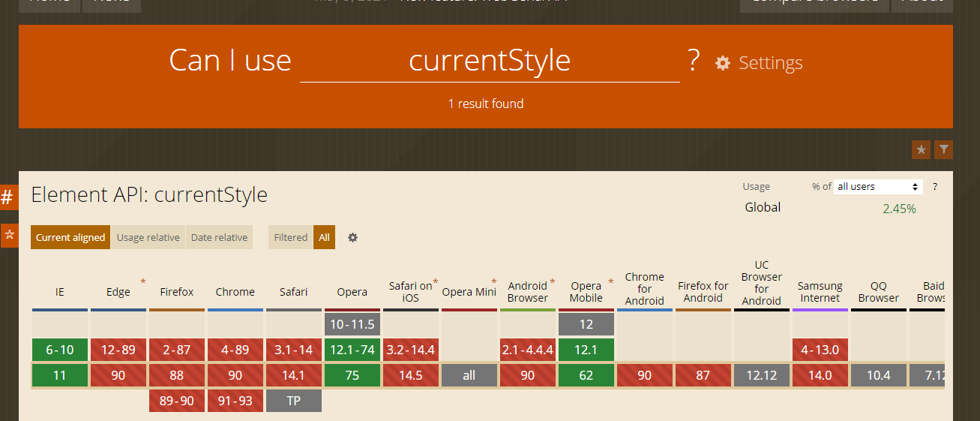Image resolution: width=980 pixels, height=421 pixels.
Task: Select Opera 10-11.5 cell
Action: (352, 324)
